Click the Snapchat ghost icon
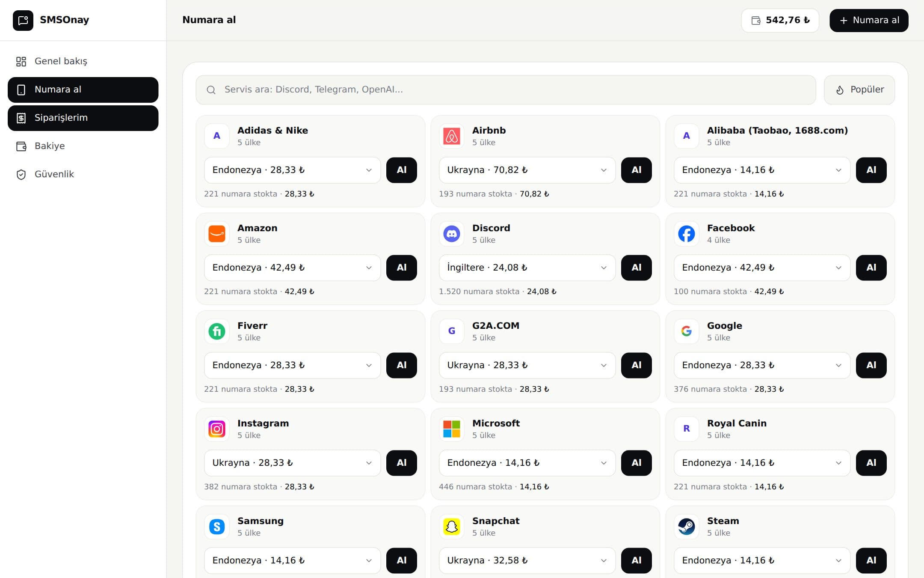 tap(452, 527)
